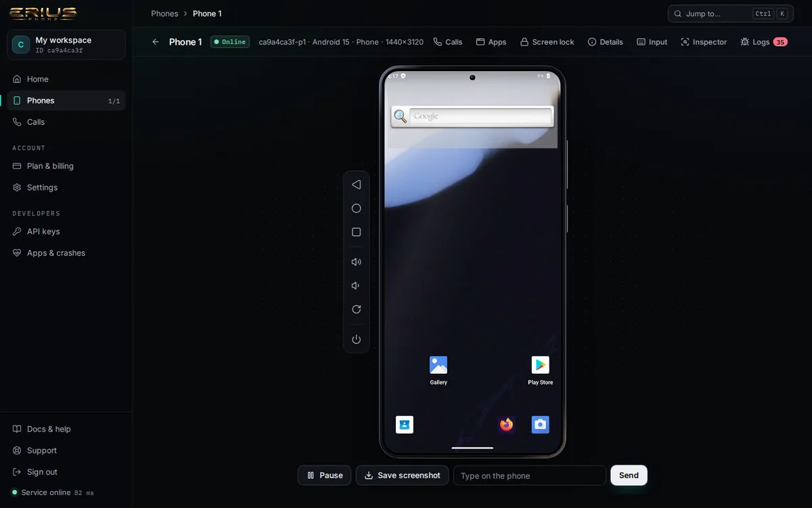Focus the Jump to search box
The width and height of the screenshot is (812, 508).
pos(730,14)
